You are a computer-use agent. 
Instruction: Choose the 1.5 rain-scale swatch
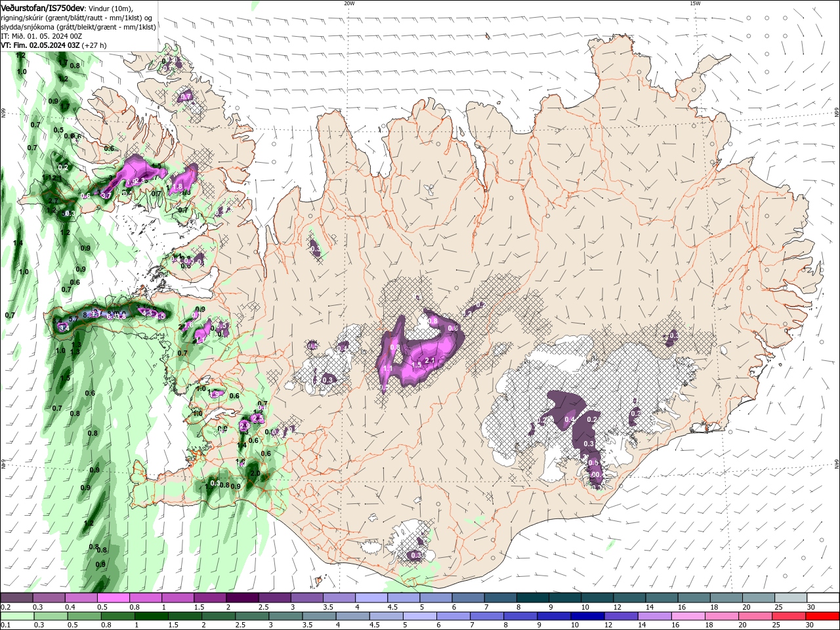(x=184, y=616)
